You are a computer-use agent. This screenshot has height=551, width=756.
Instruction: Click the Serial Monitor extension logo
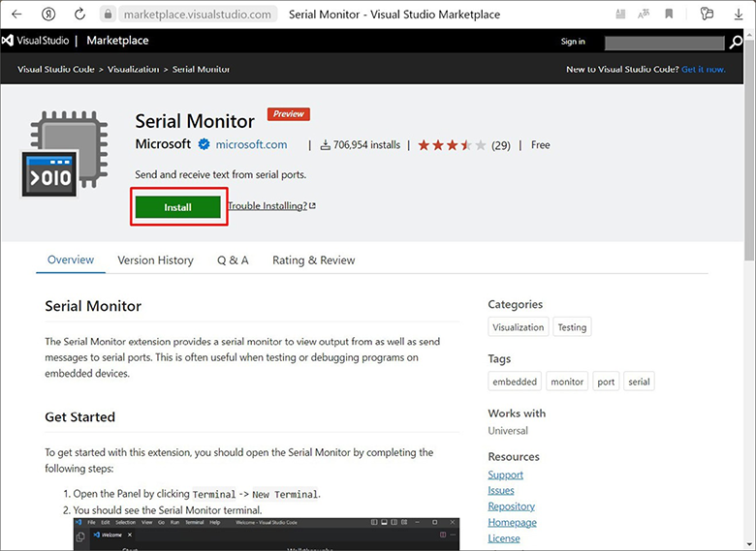(x=65, y=154)
